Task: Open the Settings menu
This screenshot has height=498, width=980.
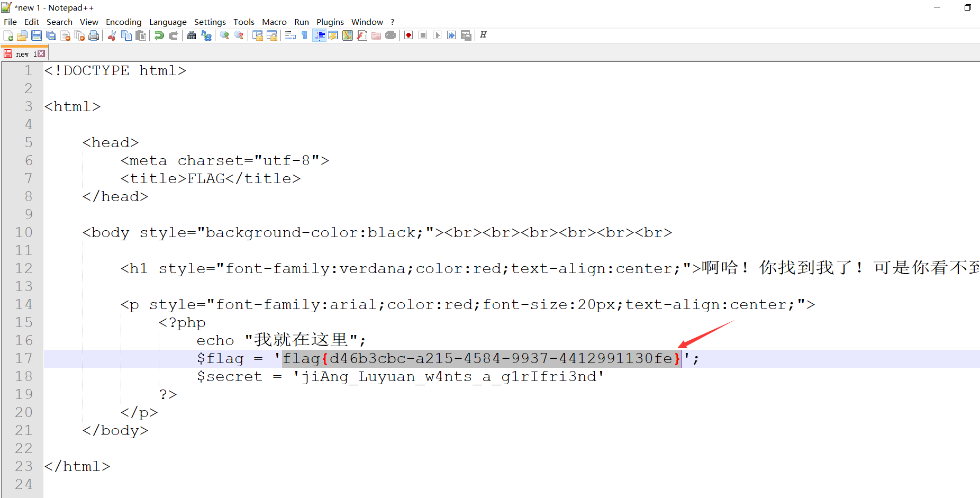Action: tap(210, 22)
